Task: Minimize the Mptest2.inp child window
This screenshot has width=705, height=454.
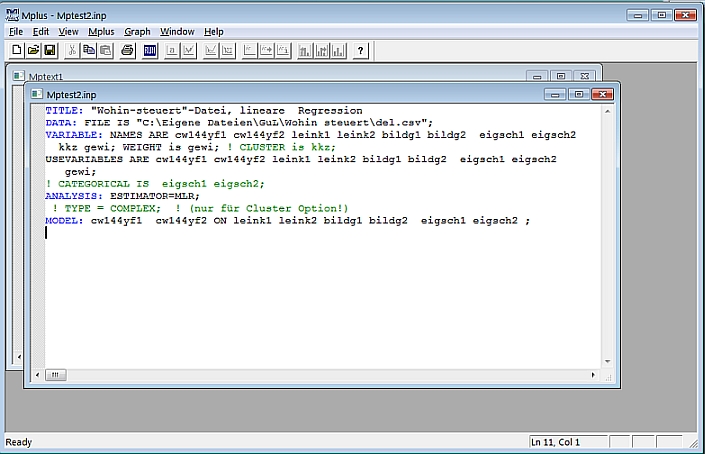Action: (555, 94)
